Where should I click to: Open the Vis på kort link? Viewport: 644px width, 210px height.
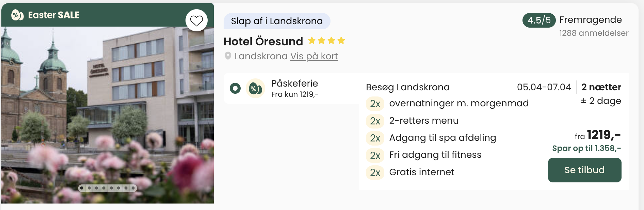(x=314, y=56)
